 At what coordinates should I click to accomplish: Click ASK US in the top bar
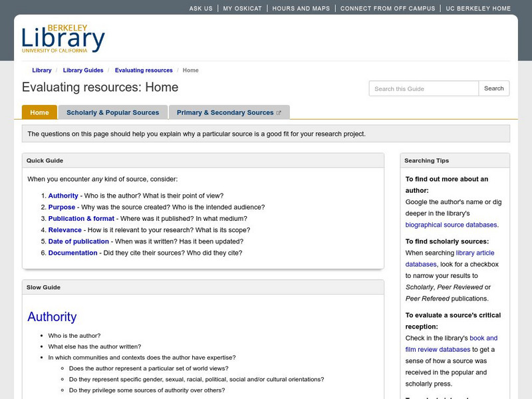coord(199,8)
